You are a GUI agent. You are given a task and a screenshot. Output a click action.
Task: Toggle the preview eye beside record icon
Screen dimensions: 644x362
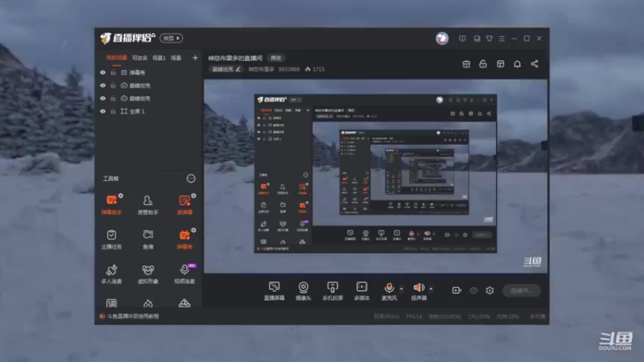click(x=473, y=290)
